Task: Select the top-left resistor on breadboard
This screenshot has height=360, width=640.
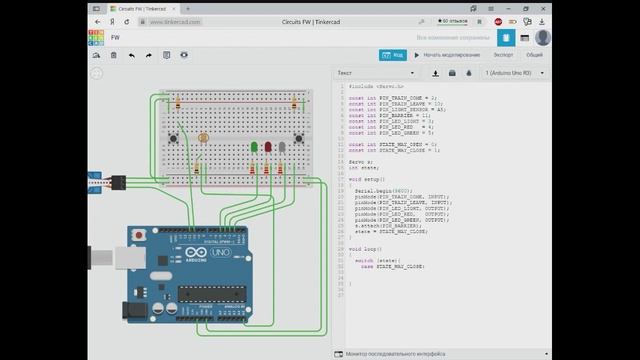Action: 178,103
